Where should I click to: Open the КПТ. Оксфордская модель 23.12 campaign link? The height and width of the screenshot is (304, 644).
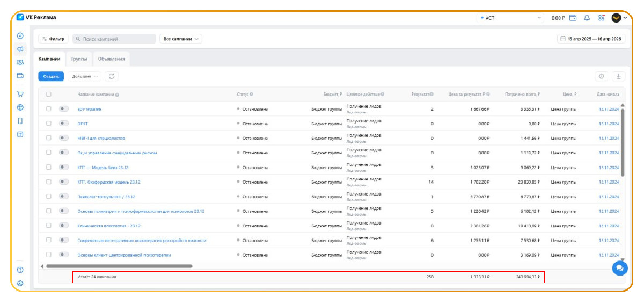coord(109,182)
